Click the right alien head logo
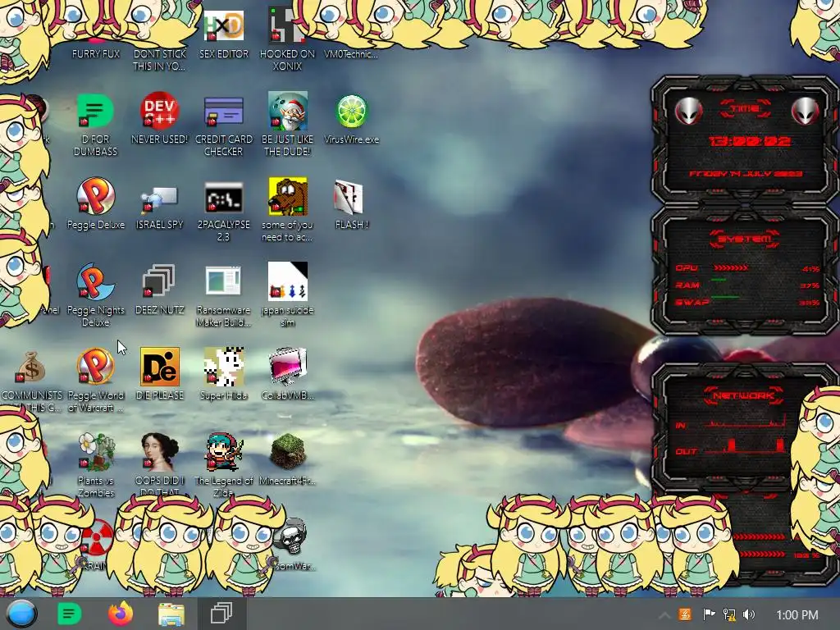 point(806,111)
